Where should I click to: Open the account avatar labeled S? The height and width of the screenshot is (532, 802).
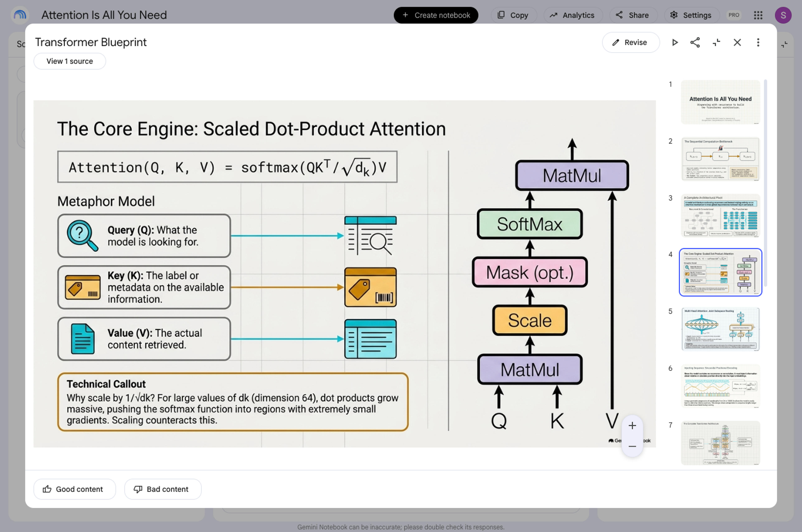click(x=783, y=15)
